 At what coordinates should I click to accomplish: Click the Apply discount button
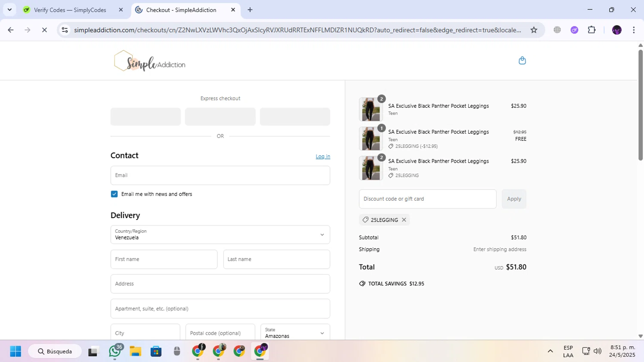point(514,199)
